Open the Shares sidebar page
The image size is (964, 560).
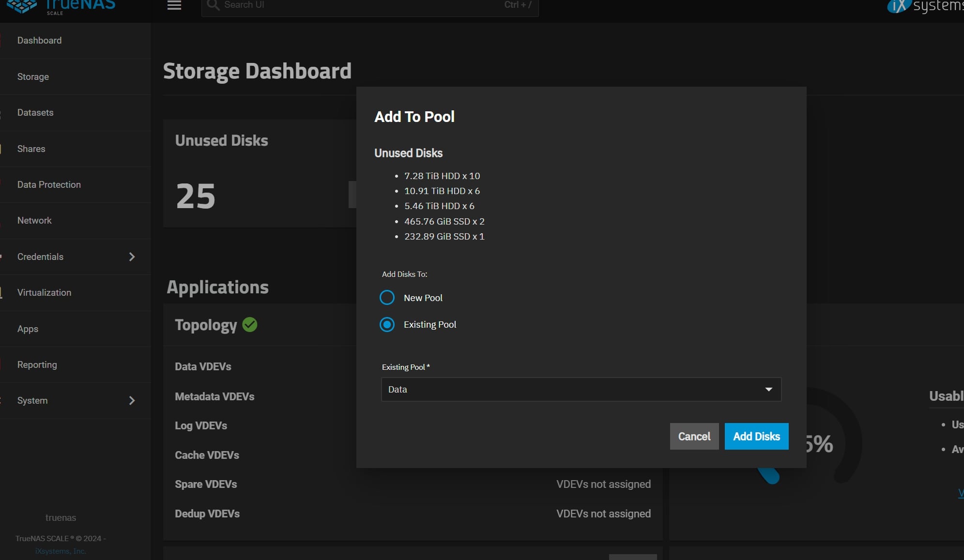[x=31, y=149]
